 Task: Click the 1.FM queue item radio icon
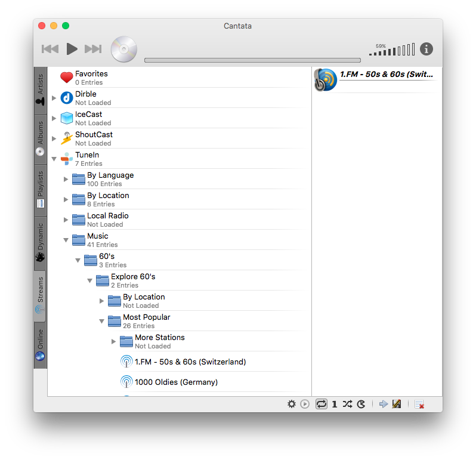point(326,80)
